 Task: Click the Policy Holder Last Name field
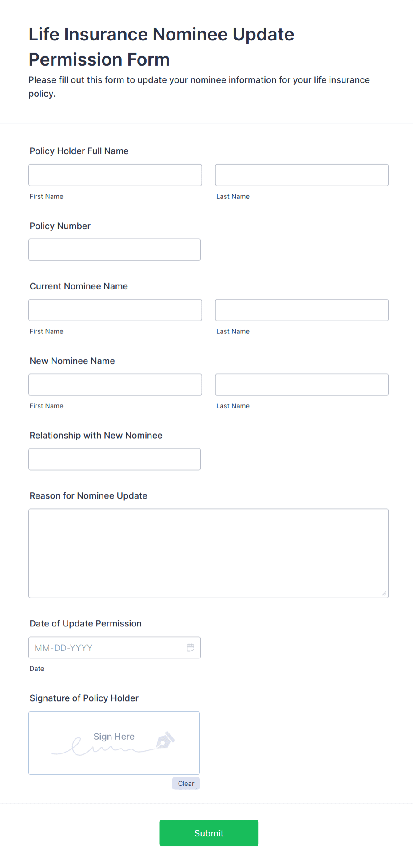302,175
